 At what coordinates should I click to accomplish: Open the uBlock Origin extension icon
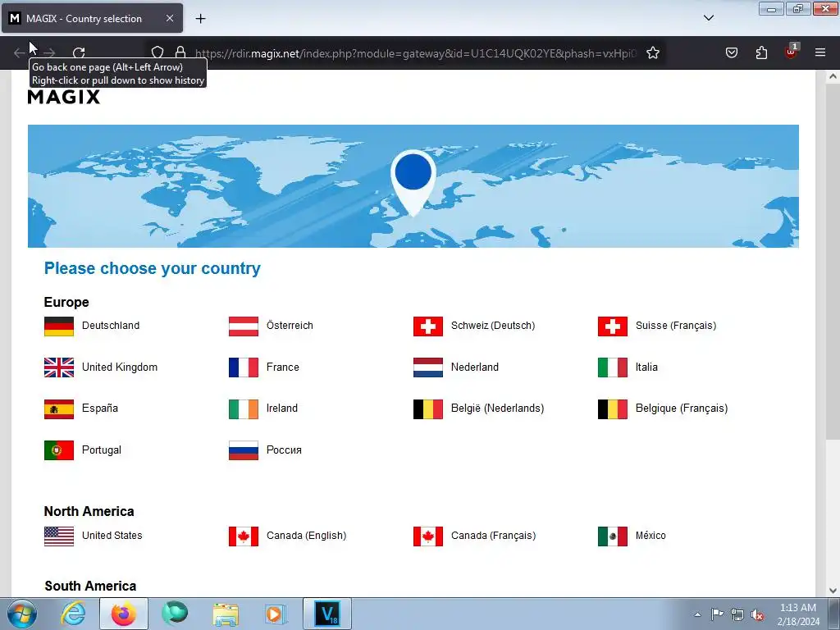(x=791, y=52)
